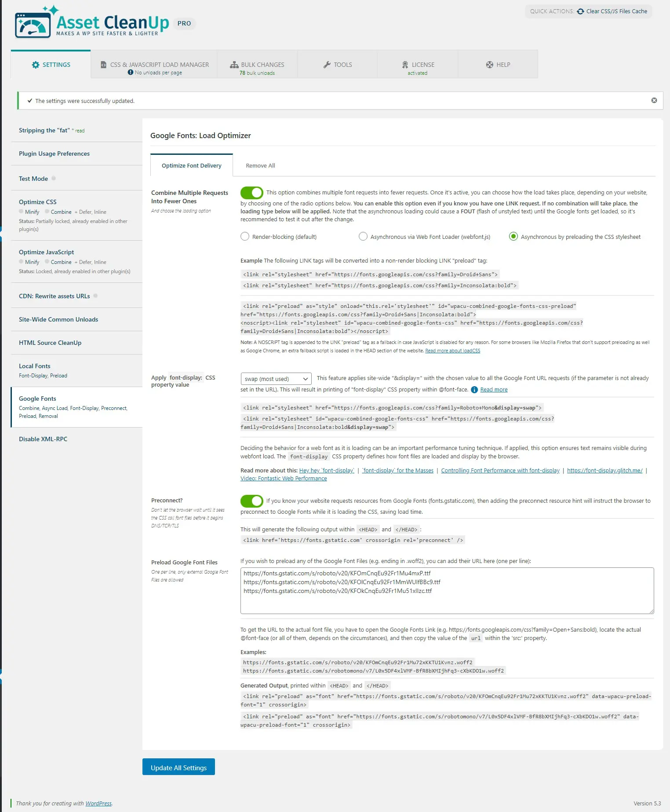
Task: Open Read more about loadCSS link
Action: click(452, 351)
